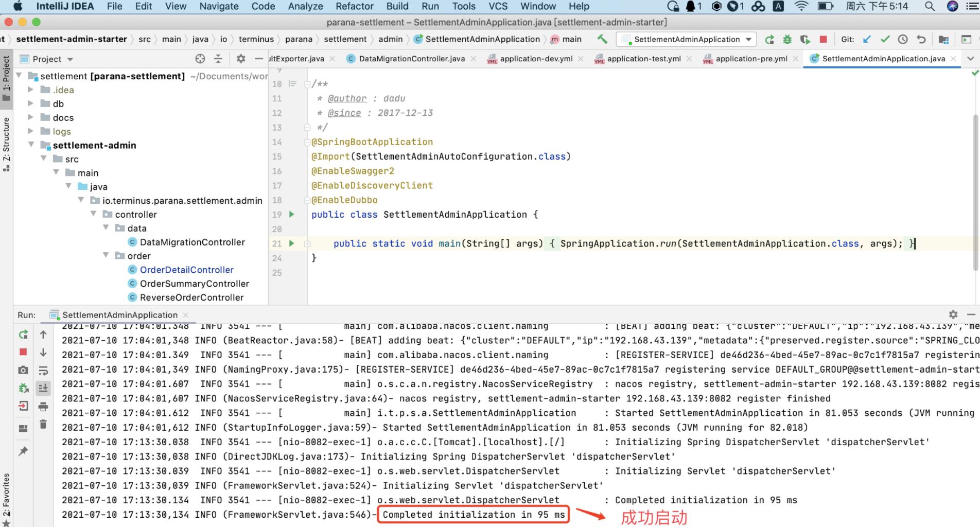Viewport: 980px width, 527px height.
Task: Collapse the order package
Action: click(106, 256)
